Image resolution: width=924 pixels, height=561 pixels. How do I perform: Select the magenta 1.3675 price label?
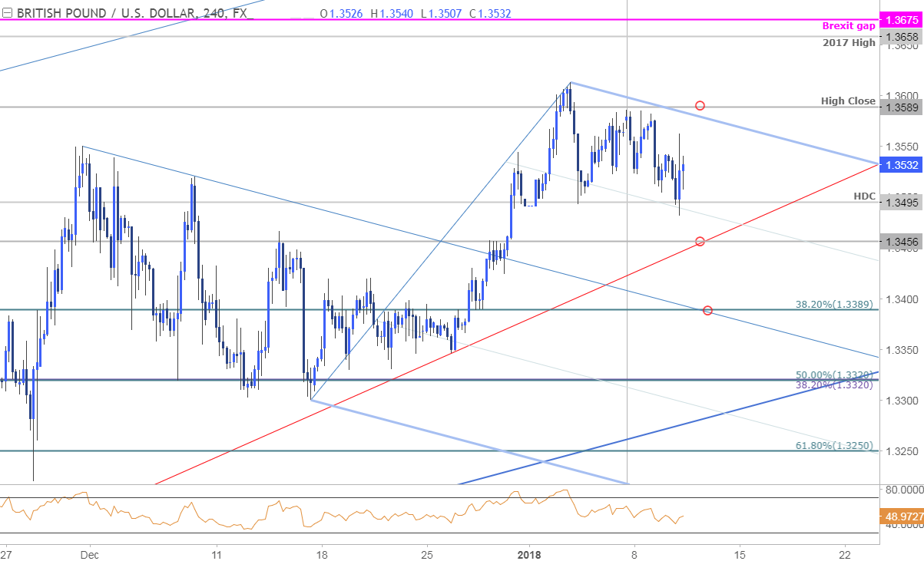pyautogui.click(x=902, y=21)
